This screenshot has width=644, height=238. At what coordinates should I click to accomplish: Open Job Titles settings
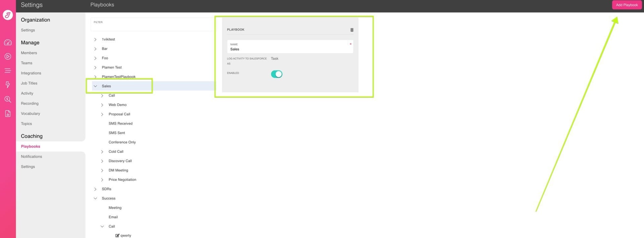pyautogui.click(x=29, y=83)
